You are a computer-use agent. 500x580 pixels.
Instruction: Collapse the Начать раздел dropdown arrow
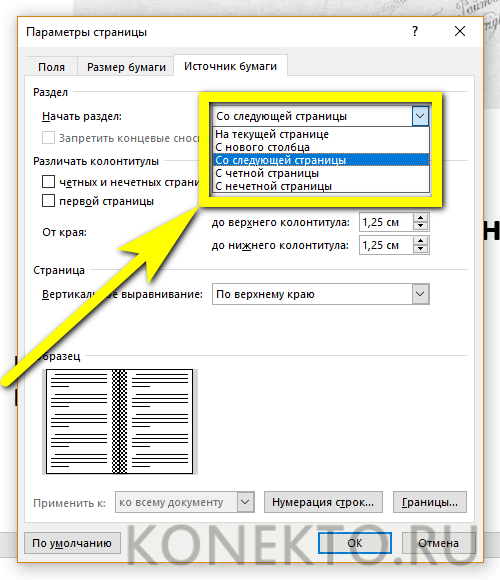click(420, 116)
